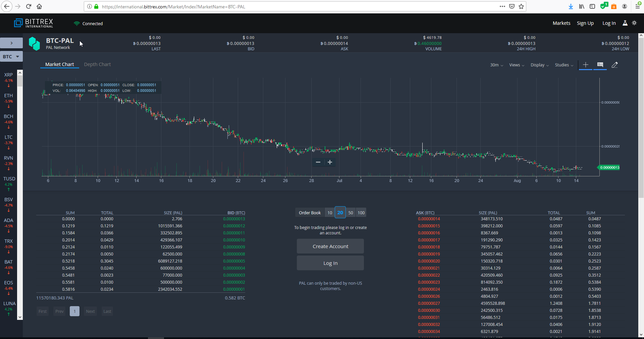644x339 pixels.
Task: Click ask price 0.00000014 in order book
Action: pyautogui.click(x=429, y=219)
